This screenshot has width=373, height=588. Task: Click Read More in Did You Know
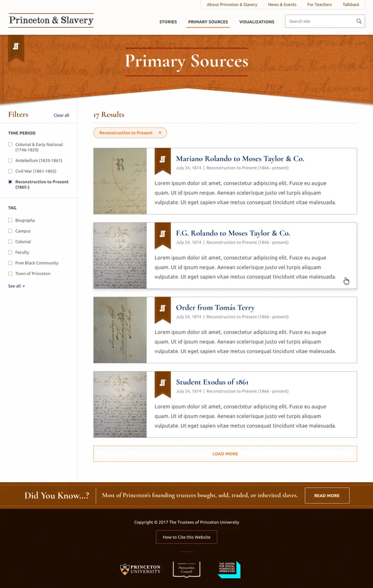(327, 495)
